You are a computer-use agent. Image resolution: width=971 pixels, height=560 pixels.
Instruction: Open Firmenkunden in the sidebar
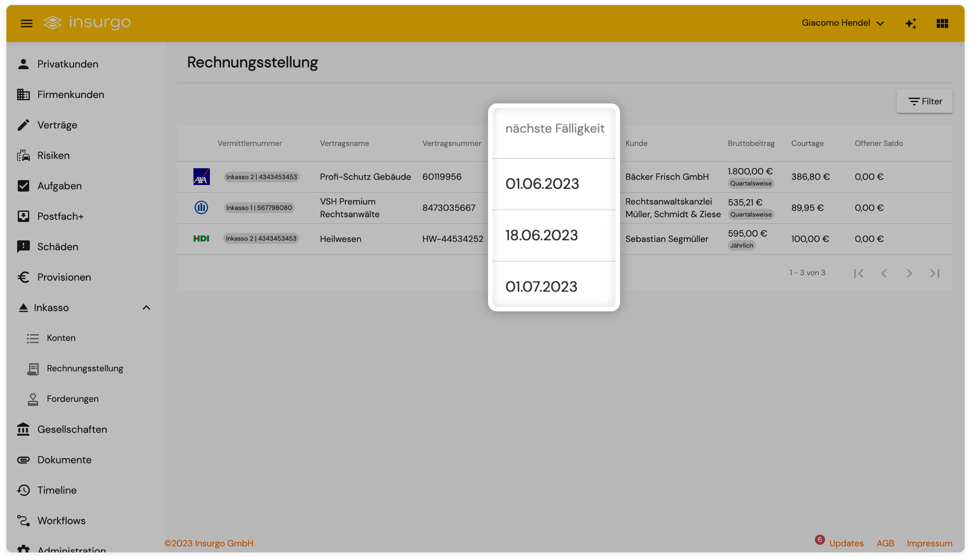pyautogui.click(x=71, y=94)
